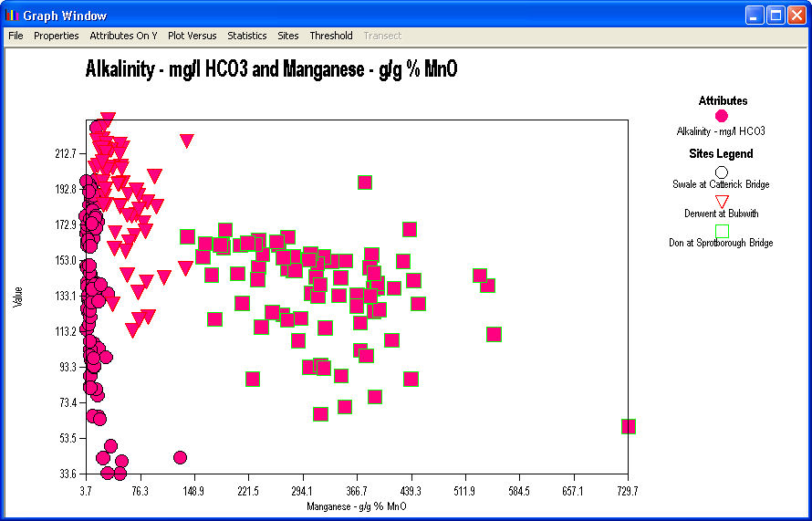The width and height of the screenshot is (812, 521).
Task: Click the y-axis tick label 212.7
Action: coord(66,154)
